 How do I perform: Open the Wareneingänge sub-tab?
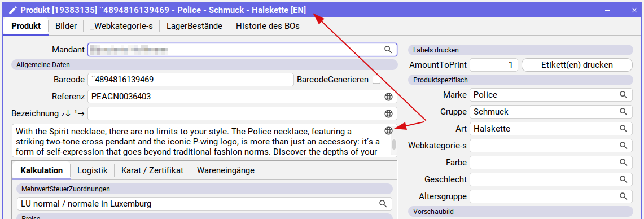coord(225,170)
